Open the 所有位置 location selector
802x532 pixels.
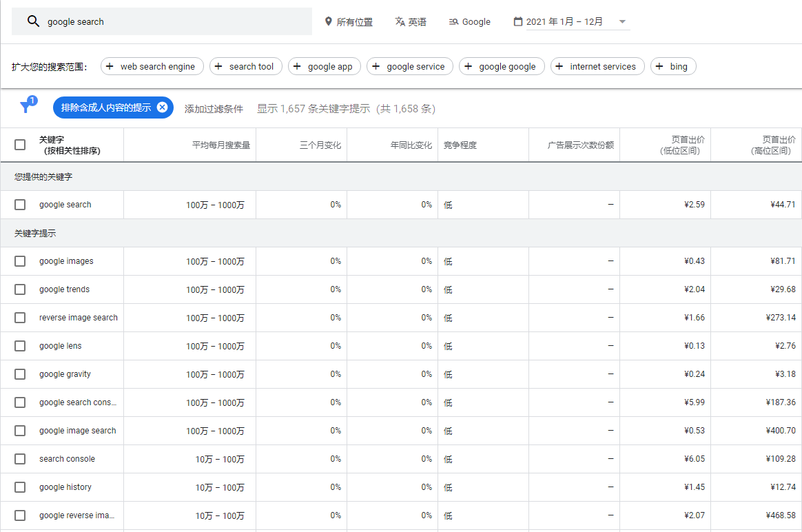(348, 21)
